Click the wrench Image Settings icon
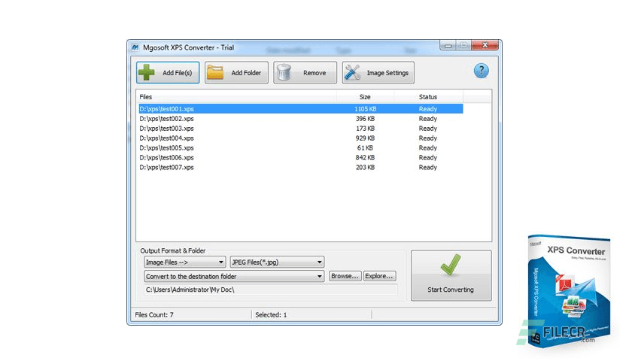Viewport: 629px width, 364px height. point(353,72)
